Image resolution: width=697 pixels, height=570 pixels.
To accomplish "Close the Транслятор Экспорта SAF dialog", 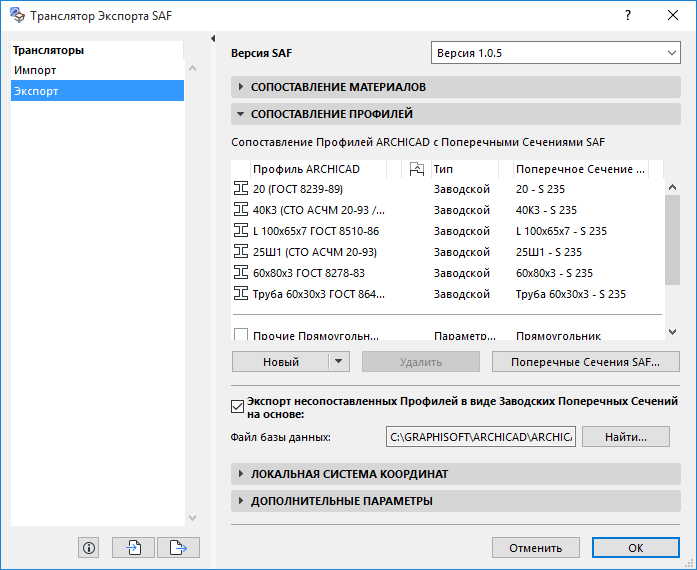I will 673,16.
